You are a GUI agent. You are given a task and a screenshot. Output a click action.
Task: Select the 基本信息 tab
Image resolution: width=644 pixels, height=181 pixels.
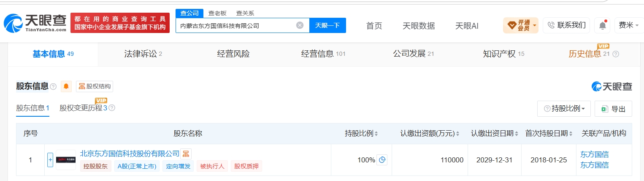(53, 54)
